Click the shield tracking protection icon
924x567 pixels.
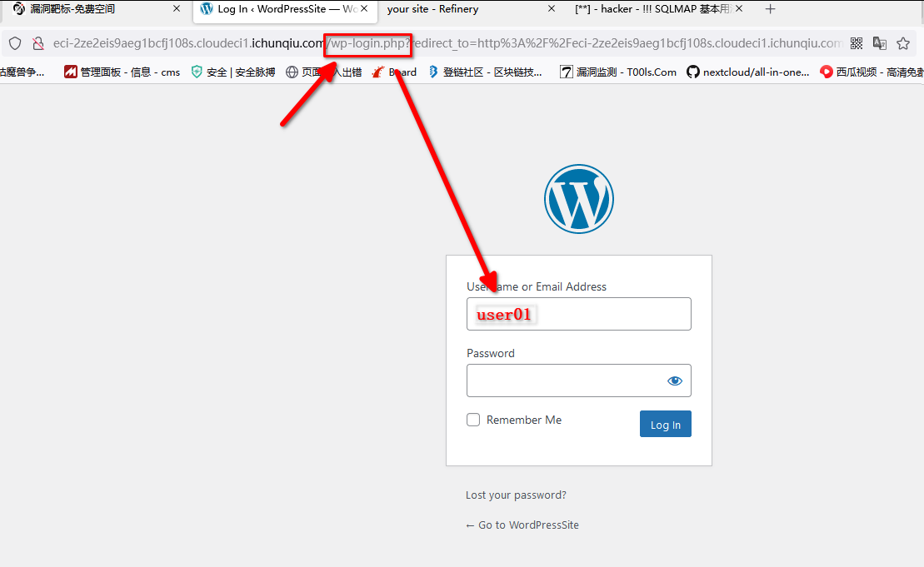point(15,43)
